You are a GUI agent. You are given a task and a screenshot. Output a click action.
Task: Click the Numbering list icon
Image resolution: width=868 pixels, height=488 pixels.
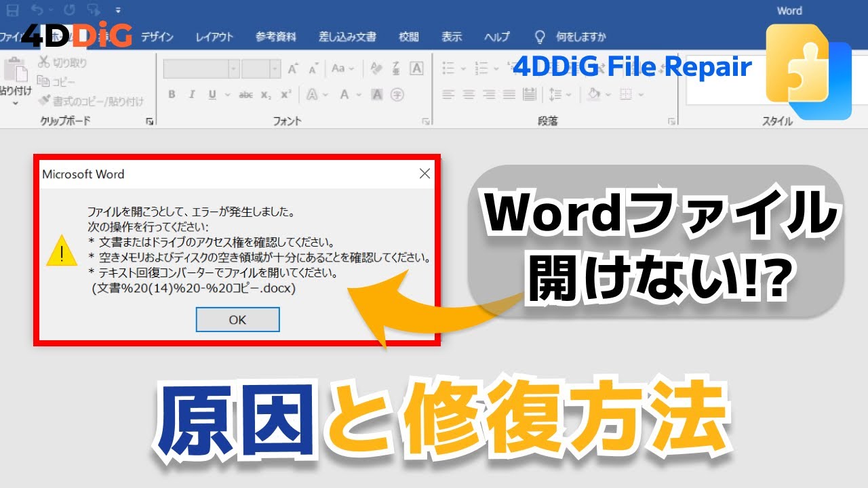[481, 68]
